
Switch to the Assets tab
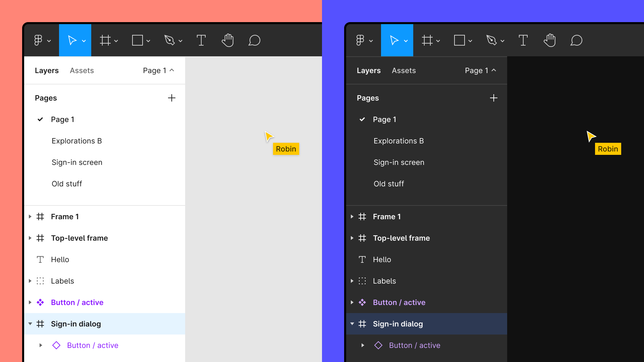pos(82,70)
